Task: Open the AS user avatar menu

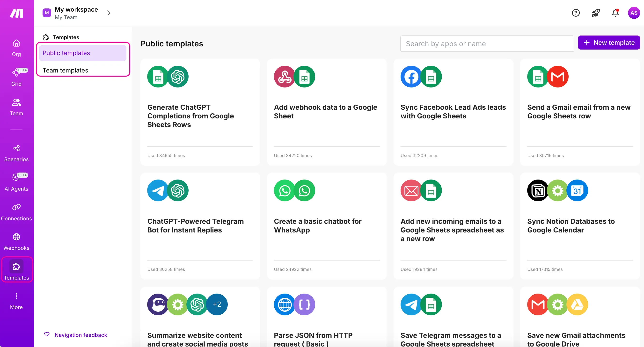Action: (634, 13)
